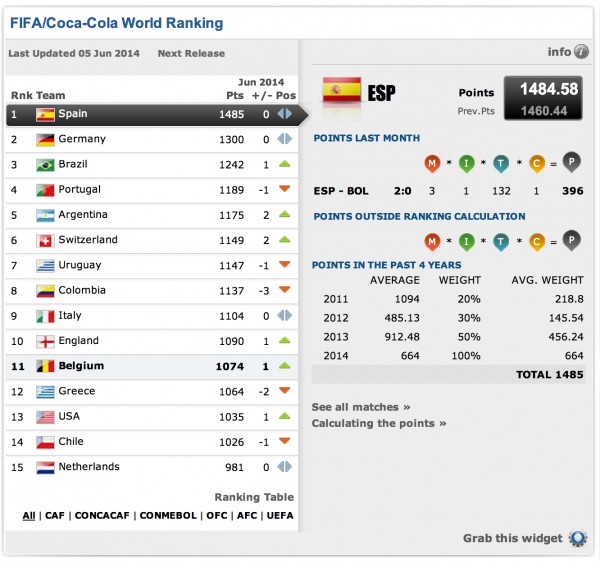600x562 pixels.
Task: Select the Portugal team name
Action: 80,190
